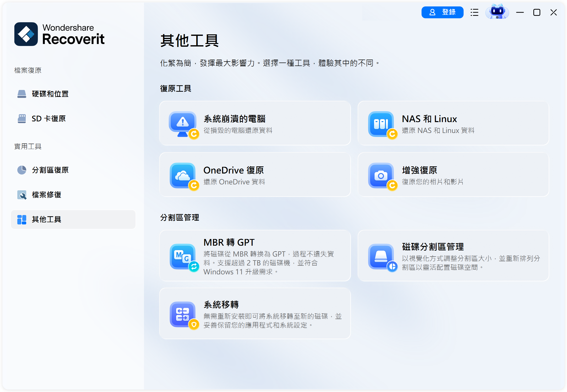Viewport: 567px width, 392px height.
Task: Launch the NAS 和 Linux recovery tool
Action: (453, 123)
